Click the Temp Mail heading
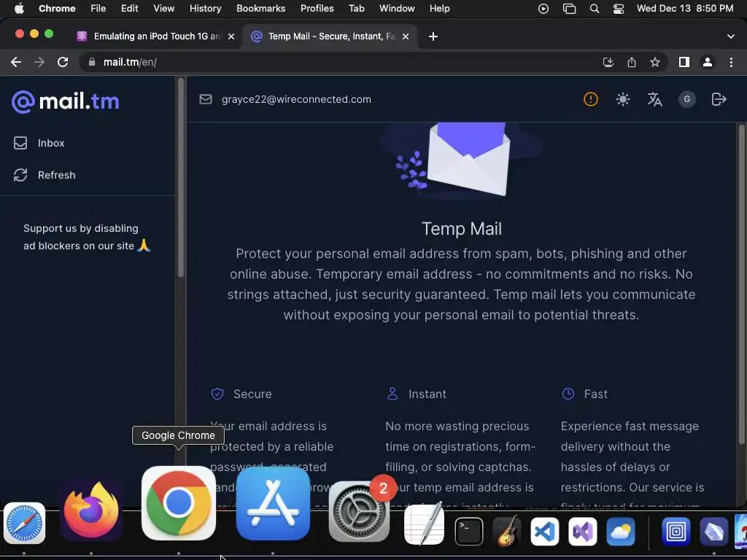Screen dimensions: 747x560 462,228
